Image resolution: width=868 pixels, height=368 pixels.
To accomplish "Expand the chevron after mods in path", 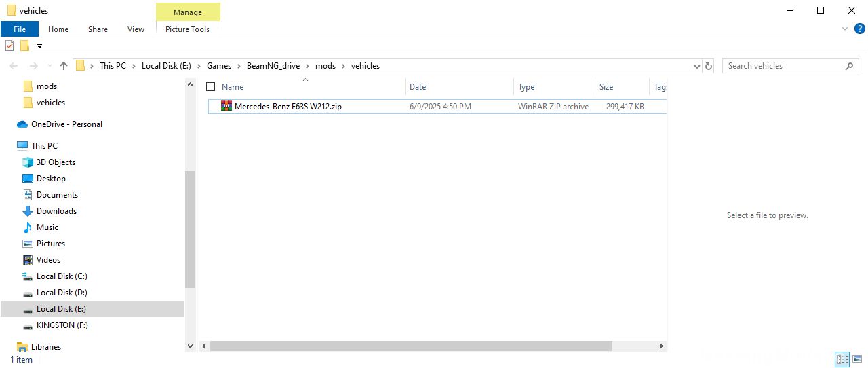I will point(343,66).
